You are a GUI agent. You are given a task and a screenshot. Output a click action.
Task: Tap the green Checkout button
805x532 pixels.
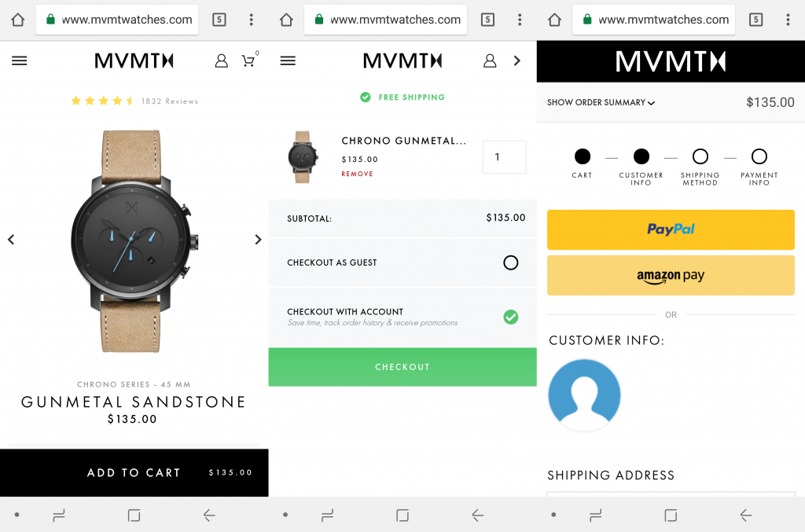402,367
